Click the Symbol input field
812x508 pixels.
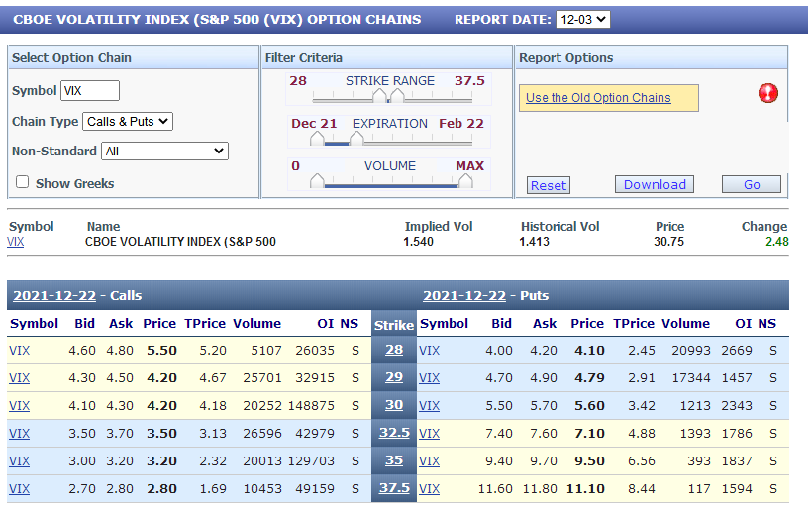pos(90,91)
